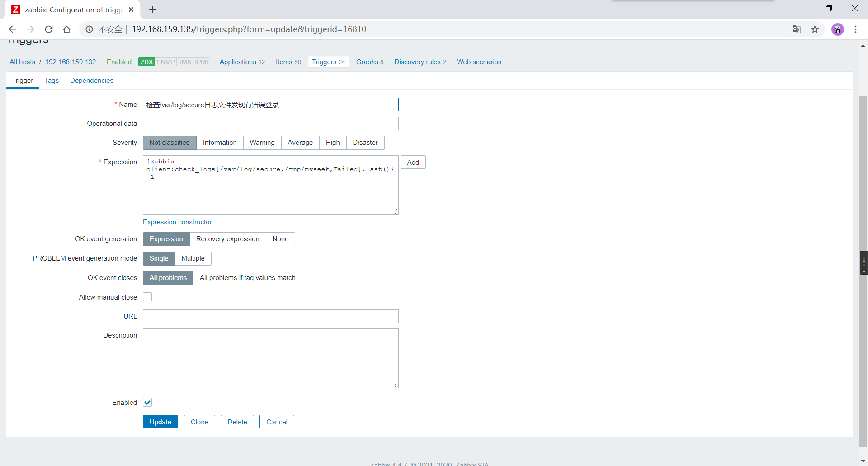Set severity to Not classified
The height and width of the screenshot is (466, 868).
(x=170, y=143)
